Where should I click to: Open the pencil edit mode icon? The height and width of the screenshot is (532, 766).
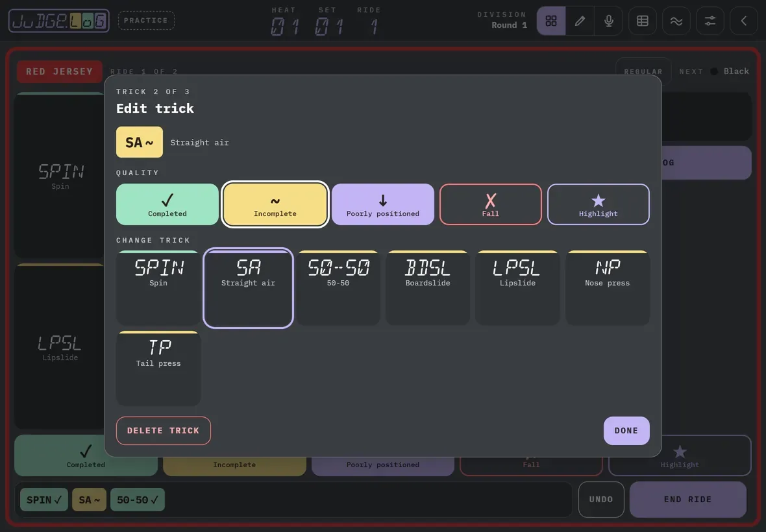click(580, 21)
